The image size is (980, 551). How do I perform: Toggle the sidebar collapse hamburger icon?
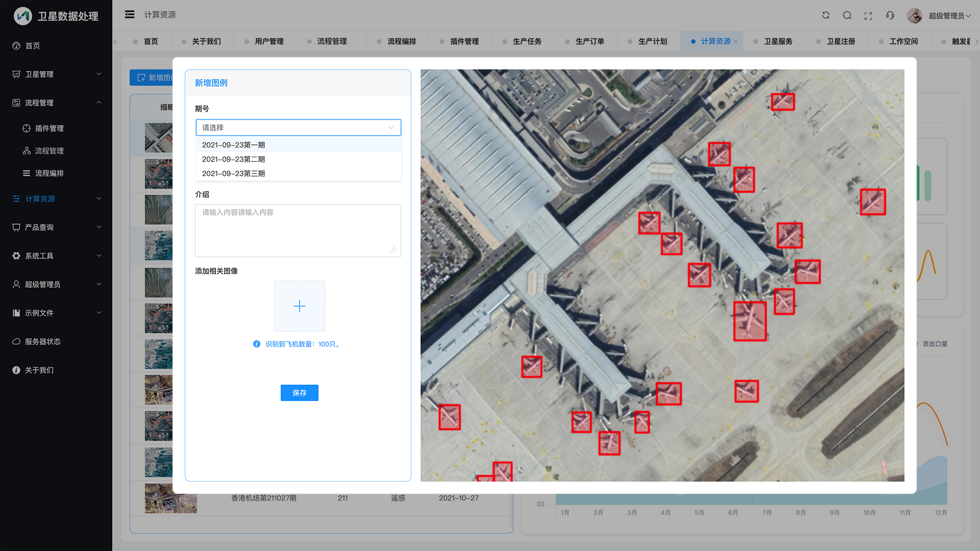tap(130, 15)
